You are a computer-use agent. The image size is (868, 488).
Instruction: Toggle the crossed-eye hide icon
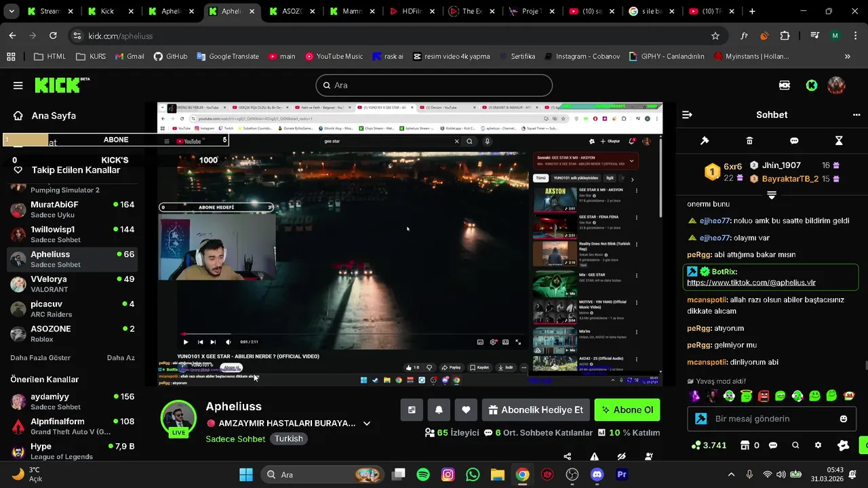coord(622,457)
